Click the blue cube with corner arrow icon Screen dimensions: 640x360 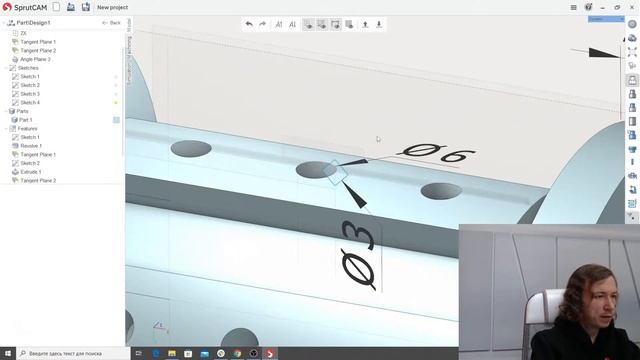pos(632,135)
